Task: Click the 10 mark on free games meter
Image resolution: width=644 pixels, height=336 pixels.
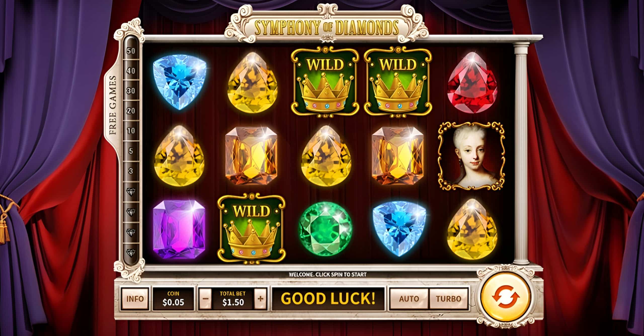Action: [131, 131]
